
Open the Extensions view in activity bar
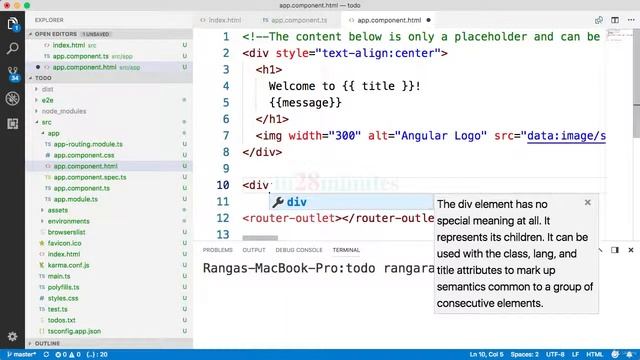13,123
